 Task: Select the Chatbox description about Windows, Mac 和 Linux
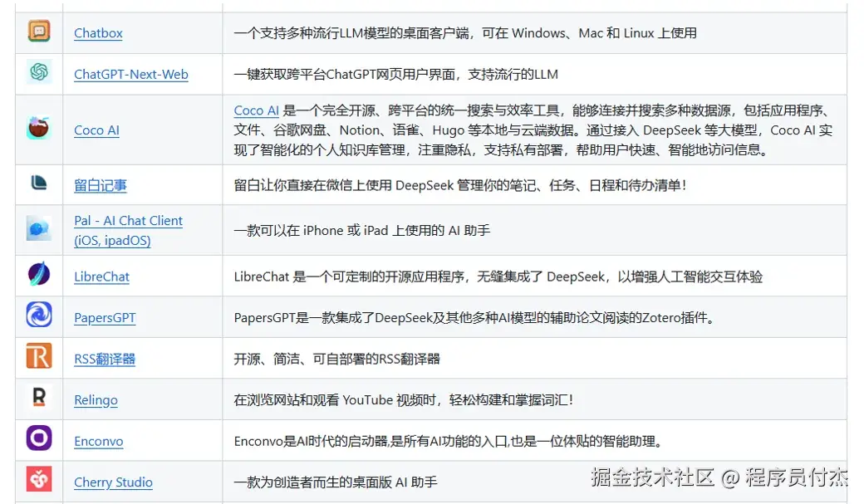coord(465,33)
